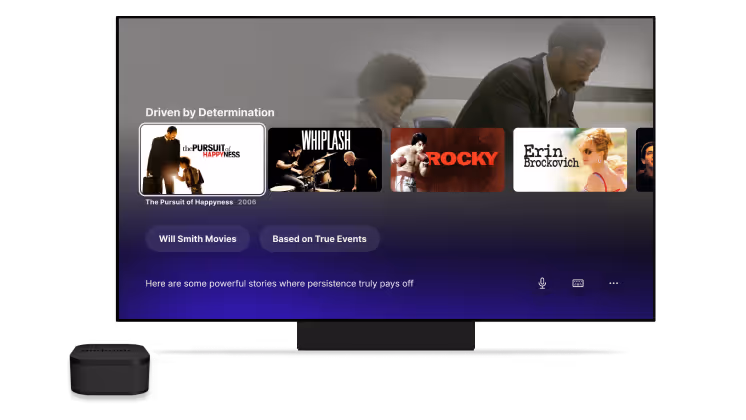Activate the microphone voice search icon
Image resolution: width=746 pixels, height=420 pixels.
point(542,283)
